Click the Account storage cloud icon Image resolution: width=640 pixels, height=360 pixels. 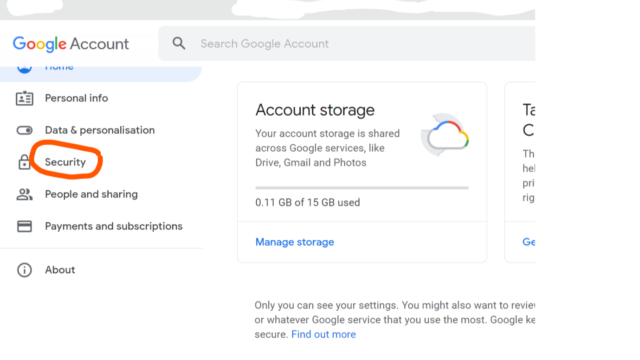click(445, 135)
